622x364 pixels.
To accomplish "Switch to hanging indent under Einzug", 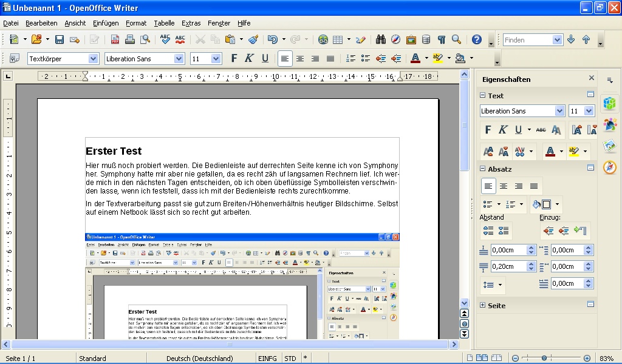I will [x=580, y=231].
